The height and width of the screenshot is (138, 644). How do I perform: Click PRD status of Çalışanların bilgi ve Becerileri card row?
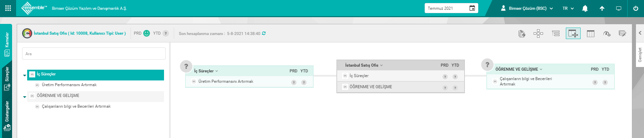(595, 82)
